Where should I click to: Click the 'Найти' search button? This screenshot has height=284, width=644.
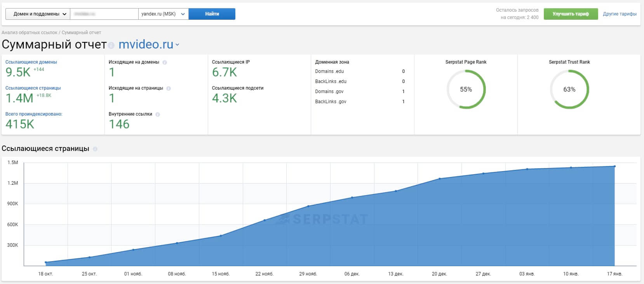[x=212, y=14]
